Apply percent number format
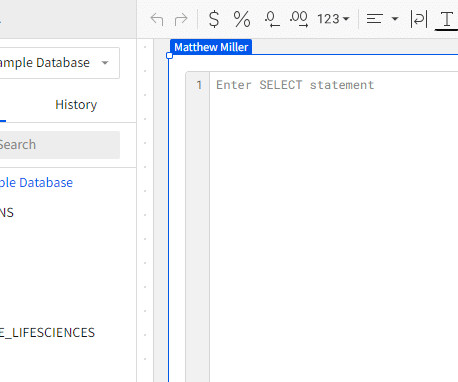Viewport: 458px width, 382px height. click(242, 19)
